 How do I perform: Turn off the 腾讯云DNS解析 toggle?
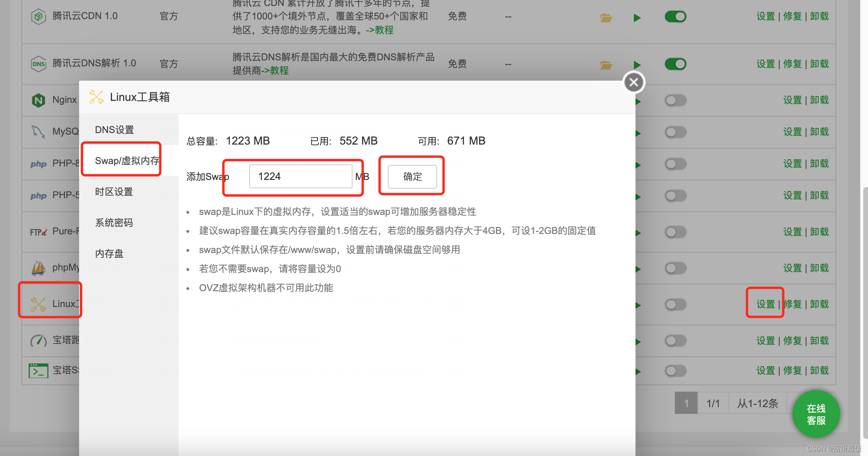click(675, 64)
